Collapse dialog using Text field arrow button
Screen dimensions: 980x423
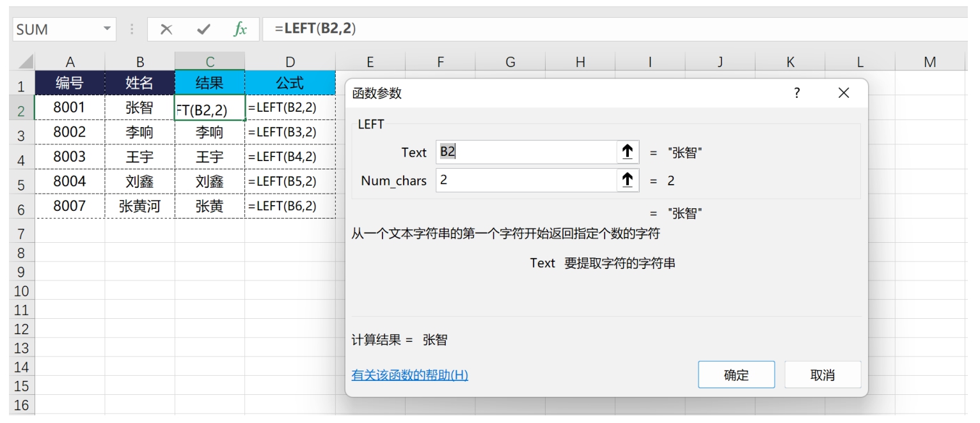point(628,152)
